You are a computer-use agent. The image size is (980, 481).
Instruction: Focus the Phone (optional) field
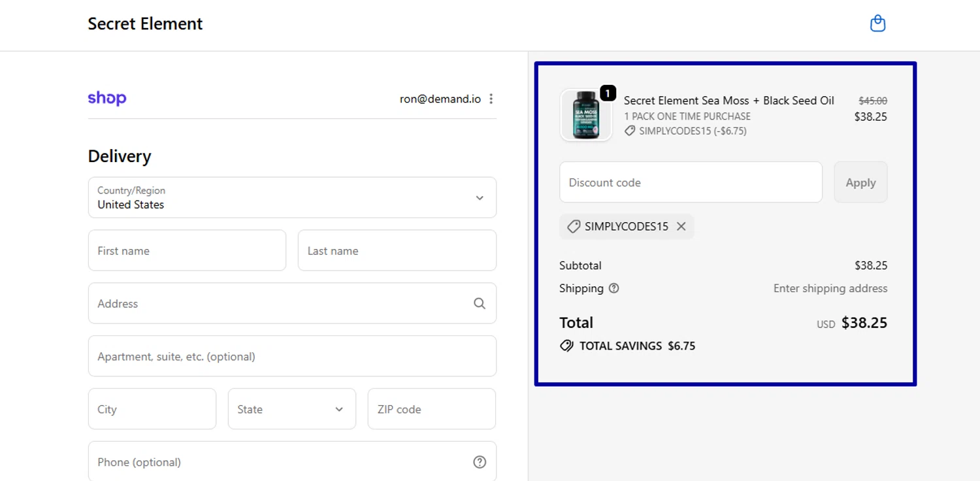point(292,462)
